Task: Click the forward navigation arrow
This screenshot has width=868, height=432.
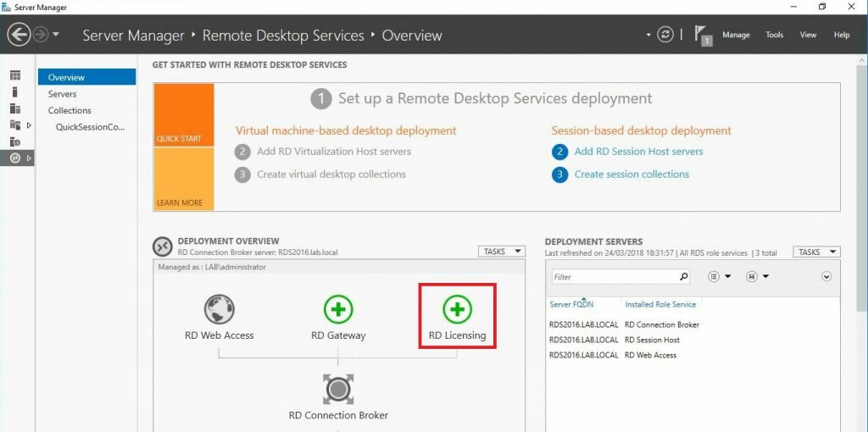Action: pyautogui.click(x=41, y=35)
